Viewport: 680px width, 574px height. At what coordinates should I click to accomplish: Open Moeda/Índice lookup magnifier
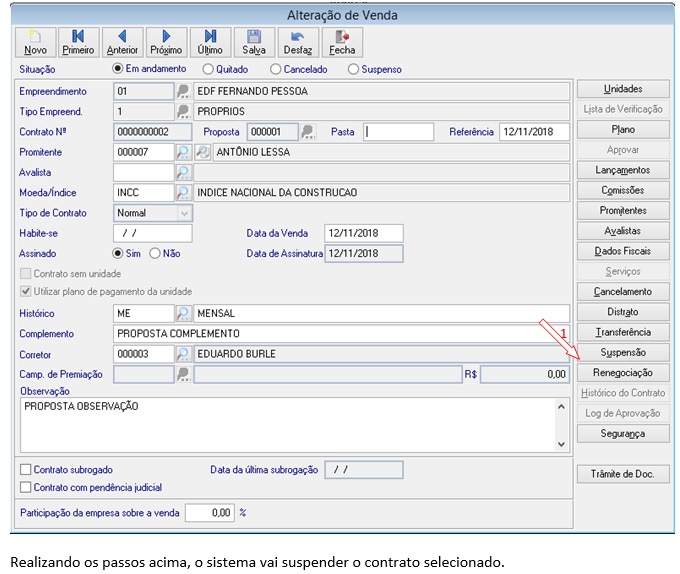tap(183, 192)
